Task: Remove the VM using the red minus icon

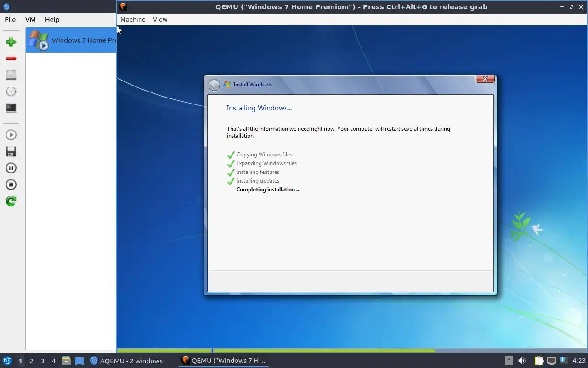Action: tap(11, 58)
